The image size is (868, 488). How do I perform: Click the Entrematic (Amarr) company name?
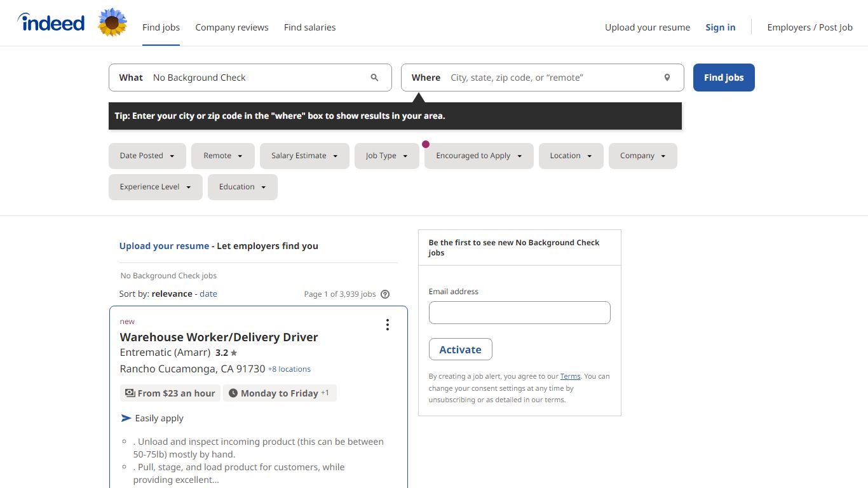coord(165,352)
